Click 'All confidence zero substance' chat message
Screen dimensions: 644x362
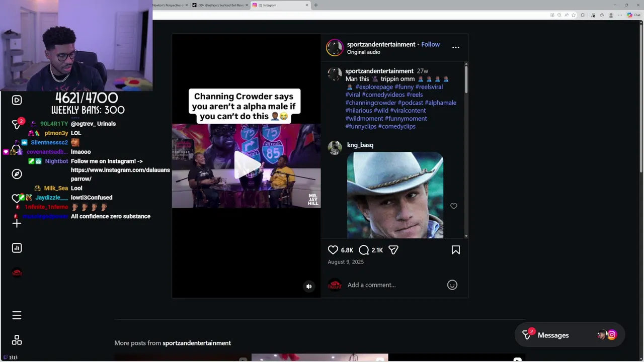pos(111,216)
